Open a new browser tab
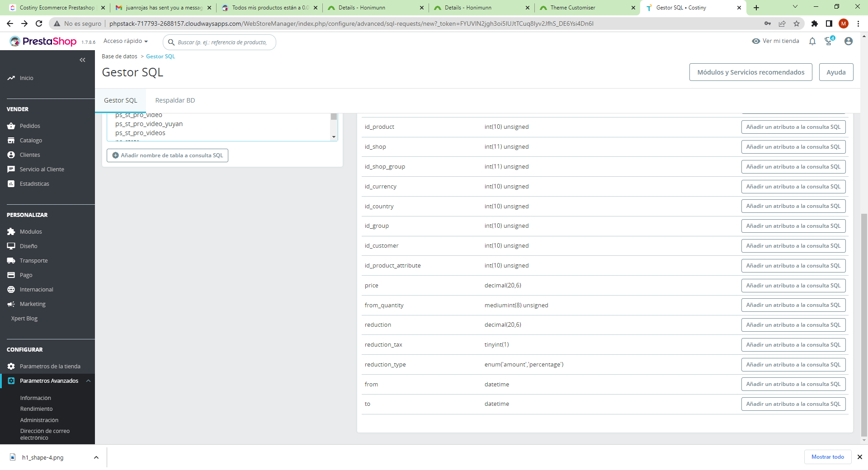This screenshot has width=868, height=470. pyautogui.click(x=756, y=8)
